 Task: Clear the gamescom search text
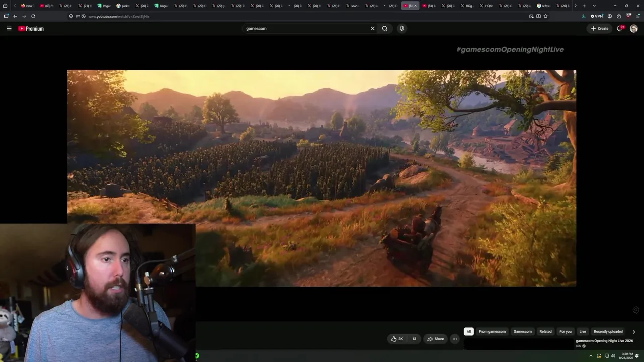pos(373,29)
